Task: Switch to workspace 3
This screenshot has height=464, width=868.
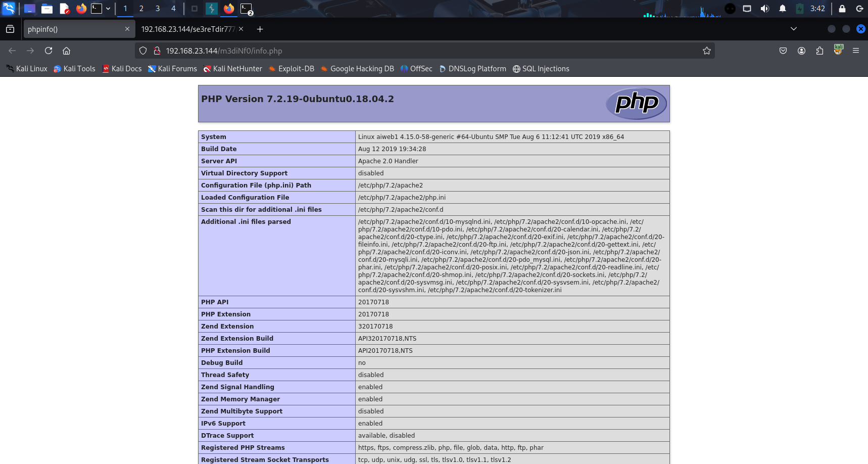Action: click(x=157, y=9)
